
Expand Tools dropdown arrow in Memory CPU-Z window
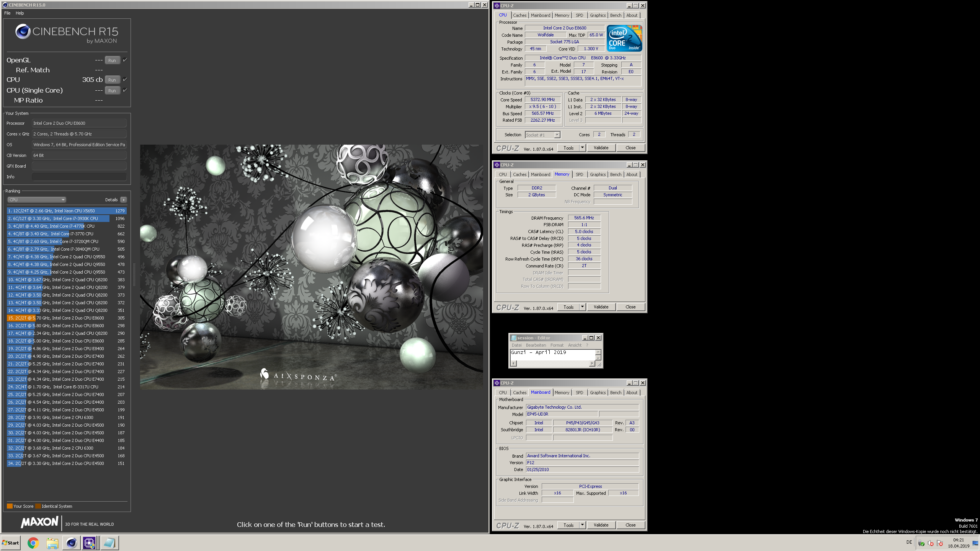582,307
